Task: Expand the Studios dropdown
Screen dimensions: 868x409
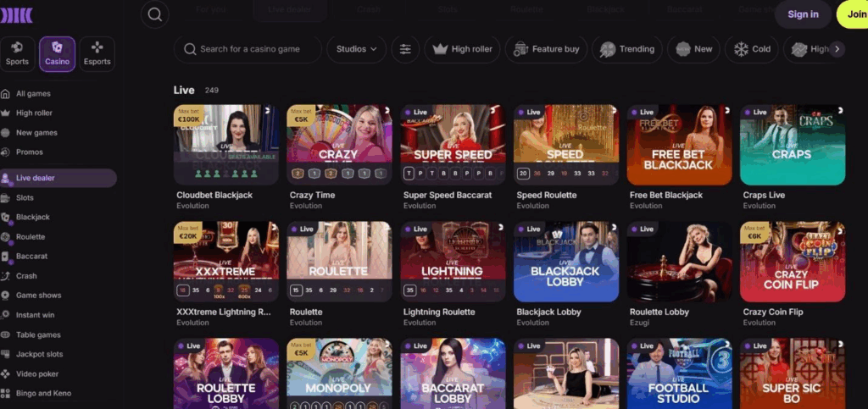Action: point(357,49)
